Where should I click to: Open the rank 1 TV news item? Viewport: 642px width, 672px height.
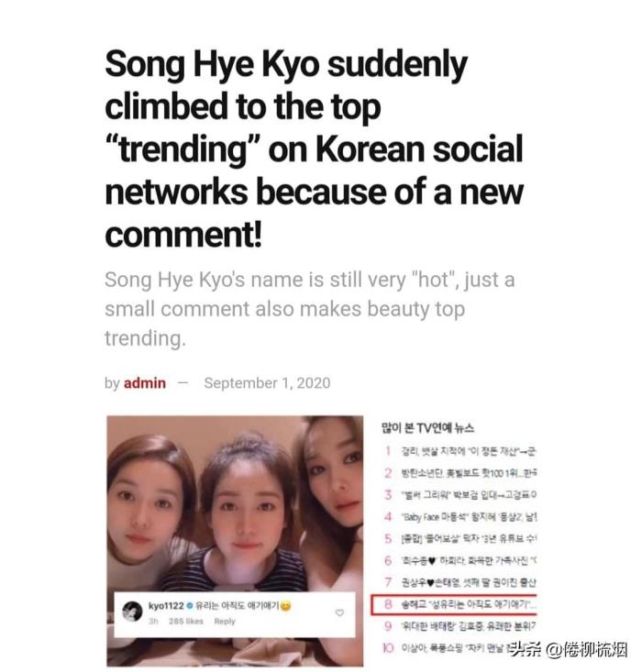click(x=460, y=451)
